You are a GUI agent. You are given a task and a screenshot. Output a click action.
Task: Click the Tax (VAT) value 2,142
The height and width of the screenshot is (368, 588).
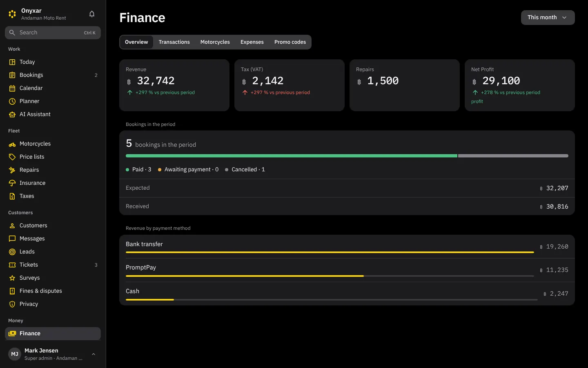pos(267,81)
